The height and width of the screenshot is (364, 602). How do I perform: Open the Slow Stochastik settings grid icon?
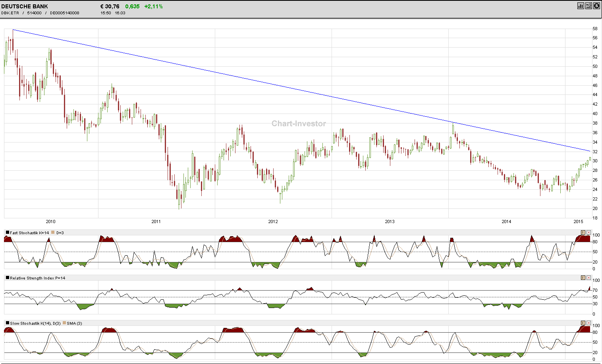coord(583,323)
